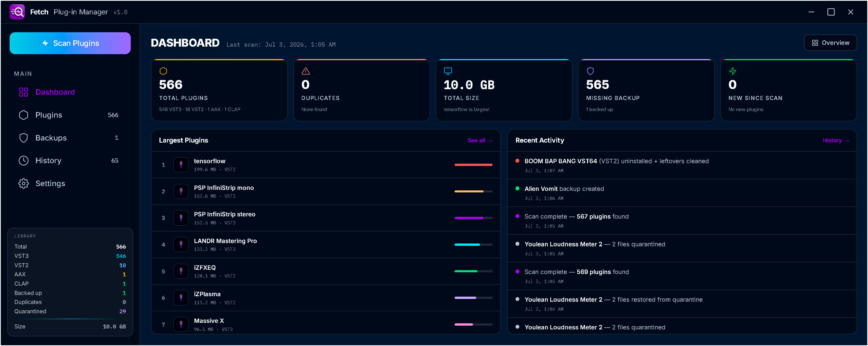Click the monitor icon on Total Size card
The width and height of the screenshot is (868, 346).
[x=448, y=71]
